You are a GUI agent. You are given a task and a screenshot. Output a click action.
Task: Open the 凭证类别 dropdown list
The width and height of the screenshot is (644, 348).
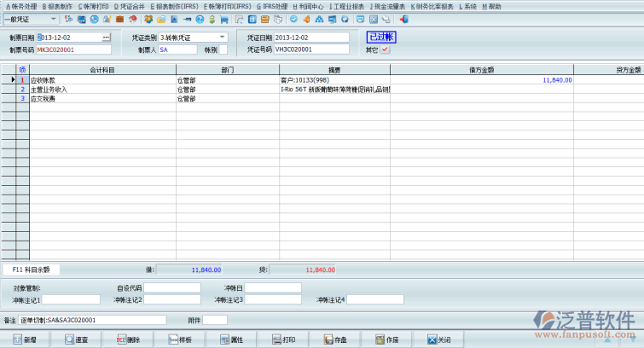pyautogui.click(x=223, y=38)
